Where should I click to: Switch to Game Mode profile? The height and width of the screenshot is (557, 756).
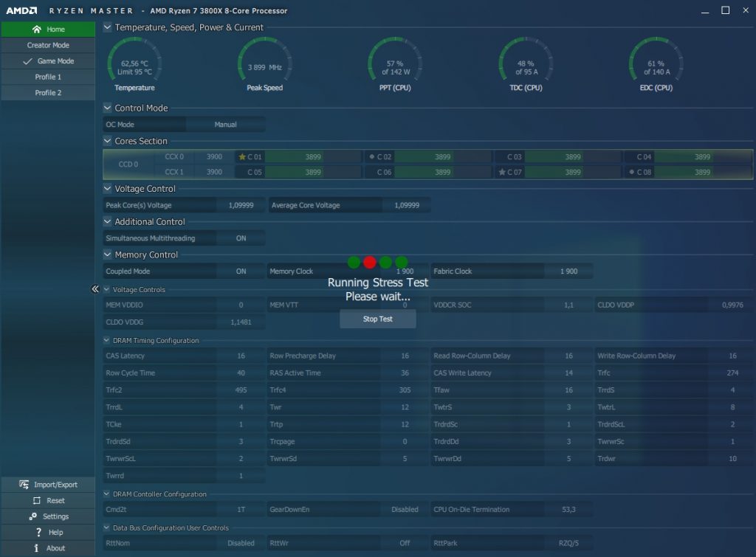48,61
